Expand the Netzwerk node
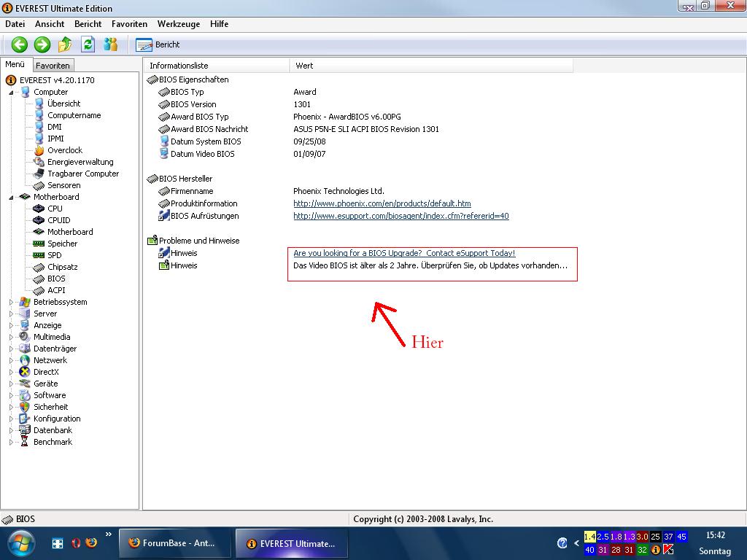Image resolution: width=747 pixels, height=560 pixels. click(11, 360)
